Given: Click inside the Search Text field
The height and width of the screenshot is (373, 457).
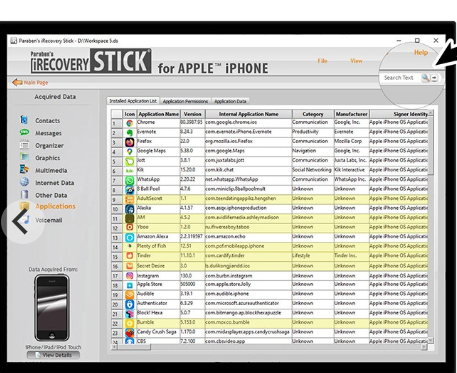Looking at the screenshot, I should pyautogui.click(x=401, y=78).
